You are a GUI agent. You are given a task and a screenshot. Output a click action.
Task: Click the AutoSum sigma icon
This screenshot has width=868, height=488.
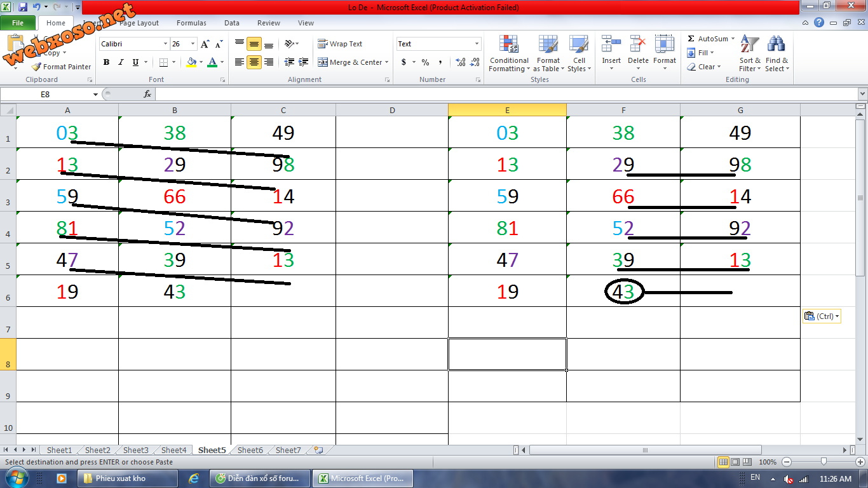[691, 39]
